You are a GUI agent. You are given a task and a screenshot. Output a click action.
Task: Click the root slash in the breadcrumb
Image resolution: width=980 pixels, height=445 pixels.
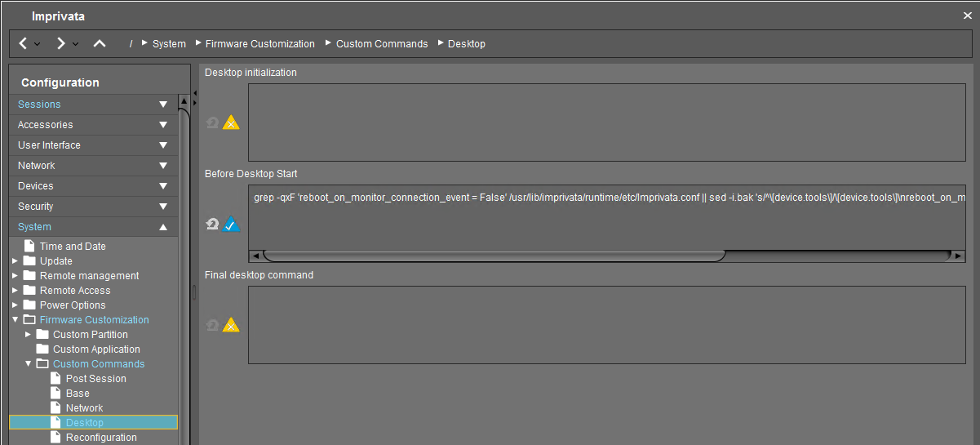[131, 44]
